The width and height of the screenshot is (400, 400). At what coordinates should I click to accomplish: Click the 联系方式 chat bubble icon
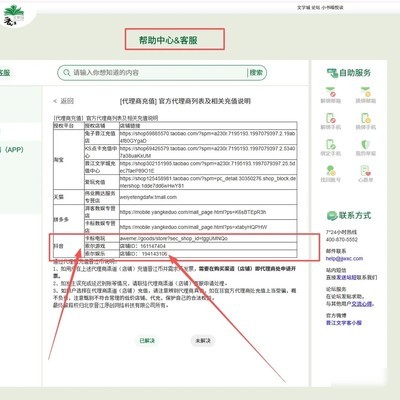coord(332,216)
